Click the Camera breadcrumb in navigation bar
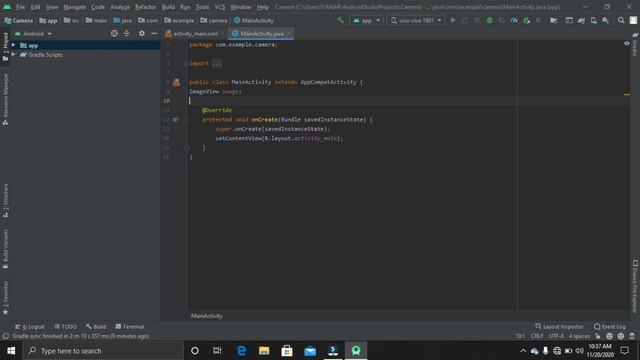The width and height of the screenshot is (640, 360). pyautogui.click(x=18, y=20)
